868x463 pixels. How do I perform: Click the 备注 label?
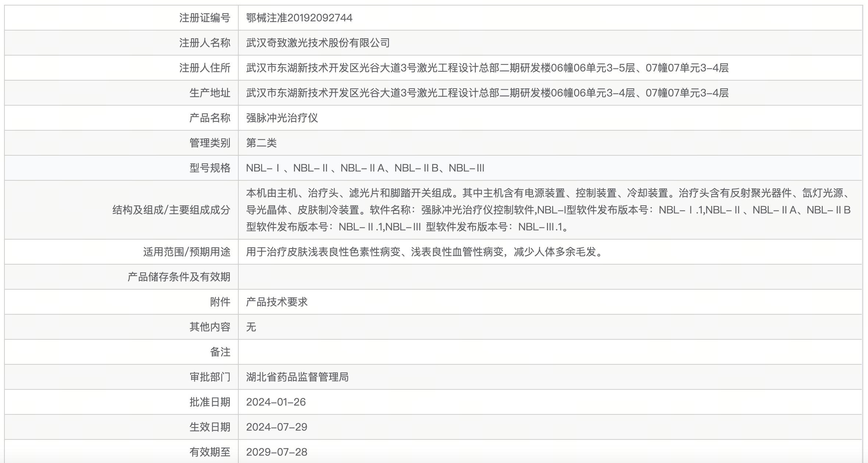pos(220,352)
